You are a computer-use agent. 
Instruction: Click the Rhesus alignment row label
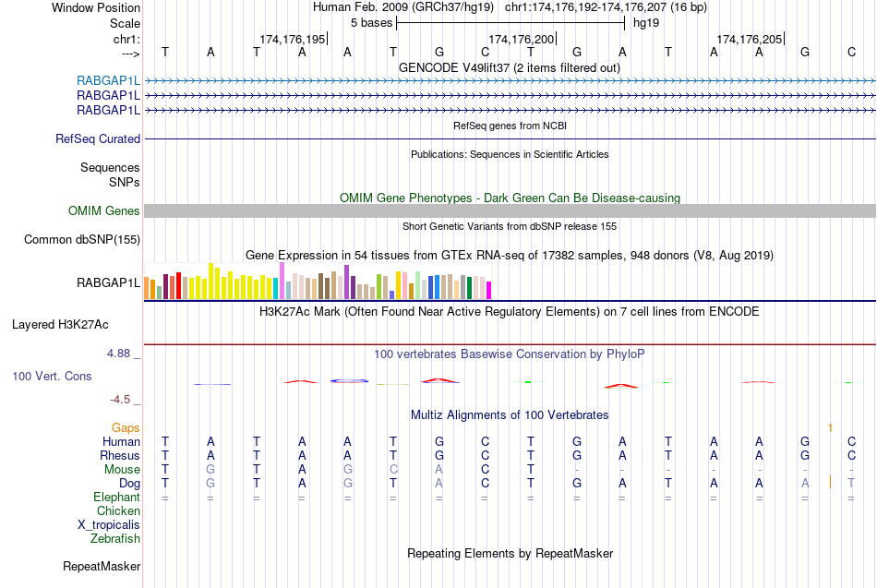120,455
